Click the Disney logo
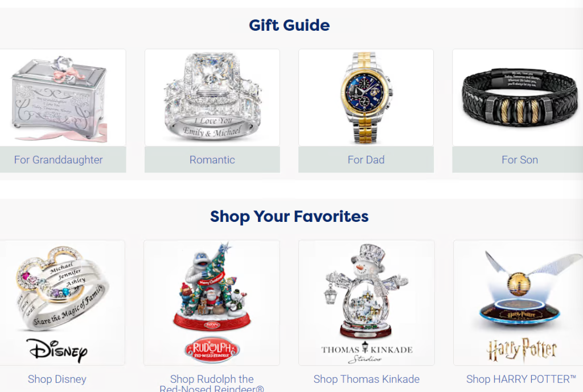The width and height of the screenshot is (583, 392). [57, 350]
